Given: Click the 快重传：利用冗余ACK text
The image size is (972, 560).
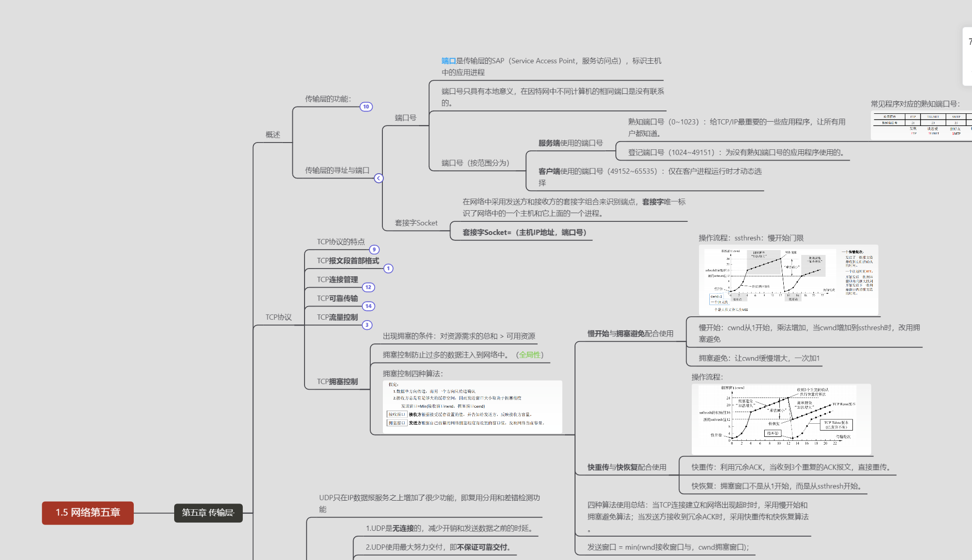Looking at the screenshot, I should [792, 467].
